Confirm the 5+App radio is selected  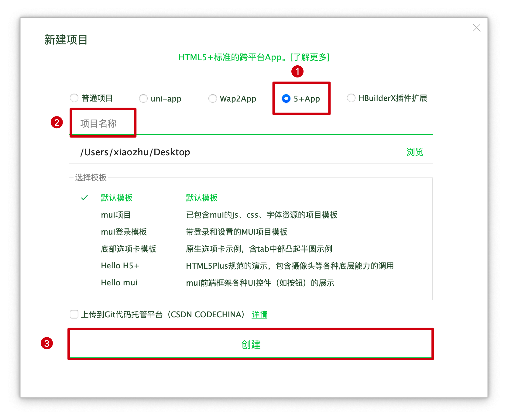click(x=286, y=98)
